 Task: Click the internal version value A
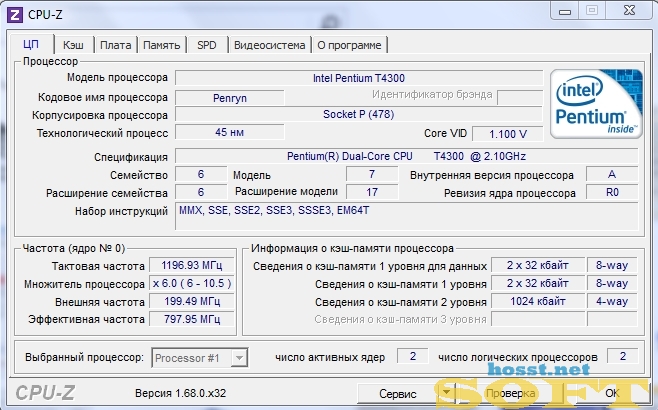click(x=612, y=174)
